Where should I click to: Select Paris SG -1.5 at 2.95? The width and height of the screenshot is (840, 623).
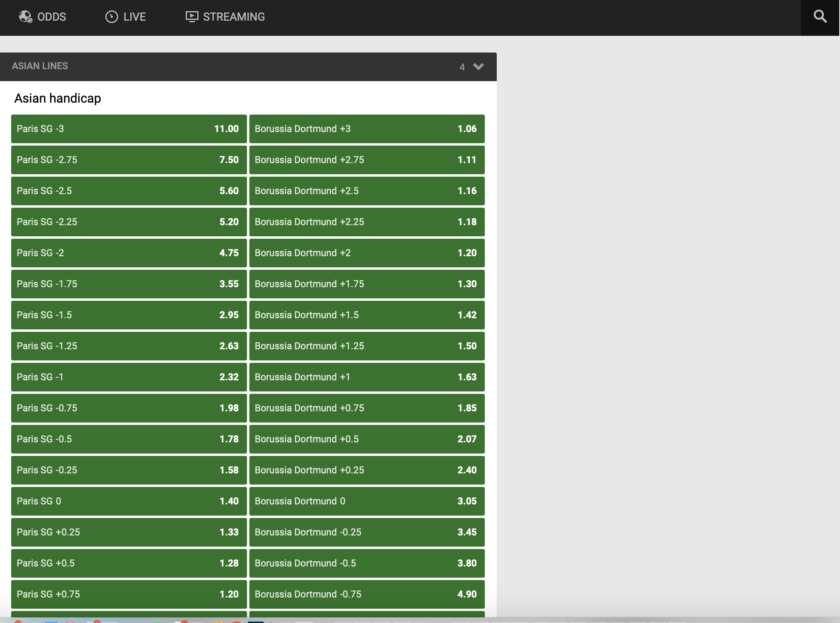pos(128,315)
